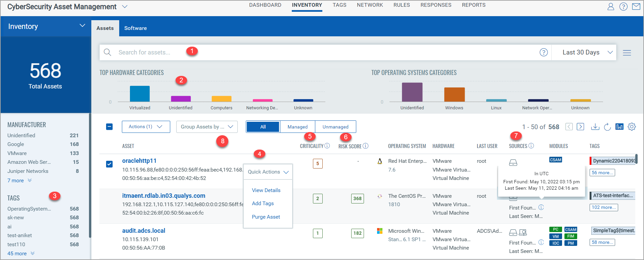Open the CyberSecurity Asset Management app switcher
Image resolution: width=644 pixels, height=260 pixels.
pyautogui.click(x=125, y=7)
